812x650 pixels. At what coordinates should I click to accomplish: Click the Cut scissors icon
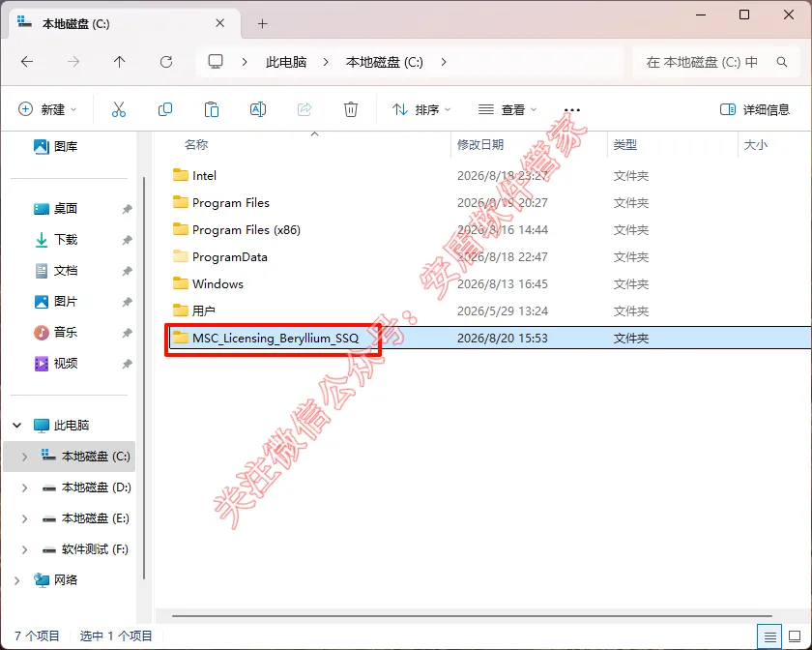[x=119, y=109]
